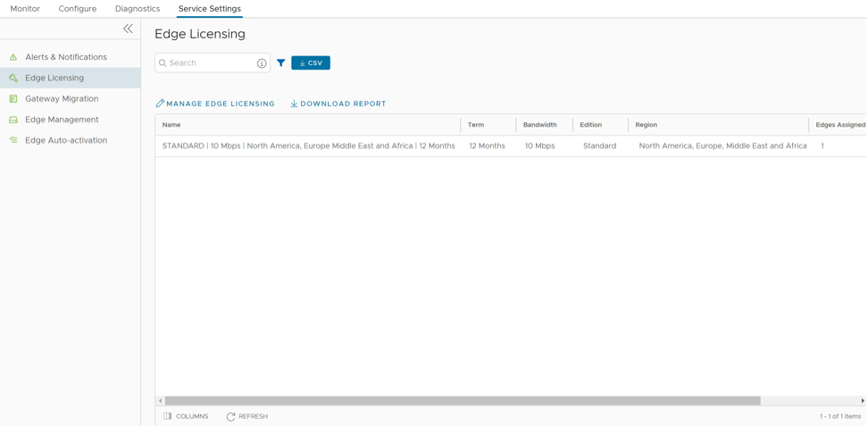Open the filter funnel icon
868x426 pixels.
[x=280, y=63]
